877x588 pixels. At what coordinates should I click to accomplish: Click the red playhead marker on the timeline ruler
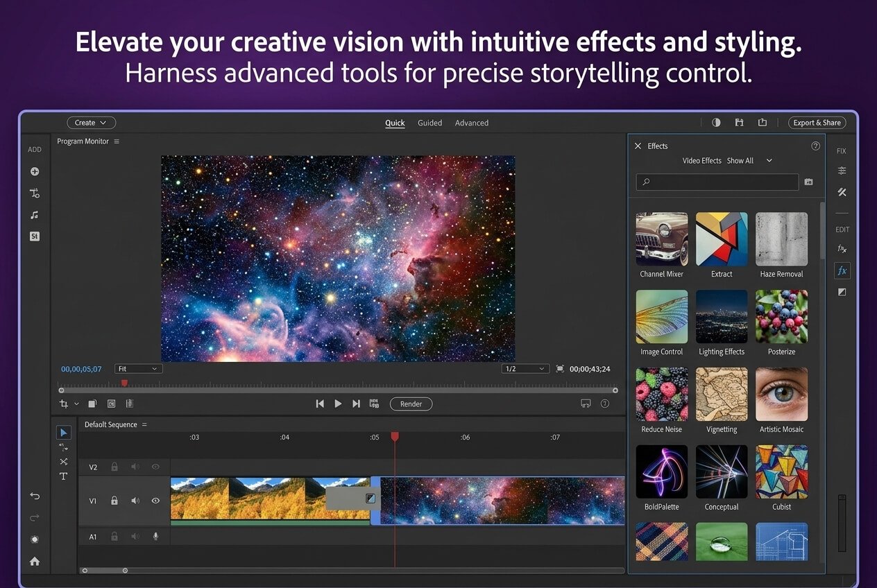[395, 435]
